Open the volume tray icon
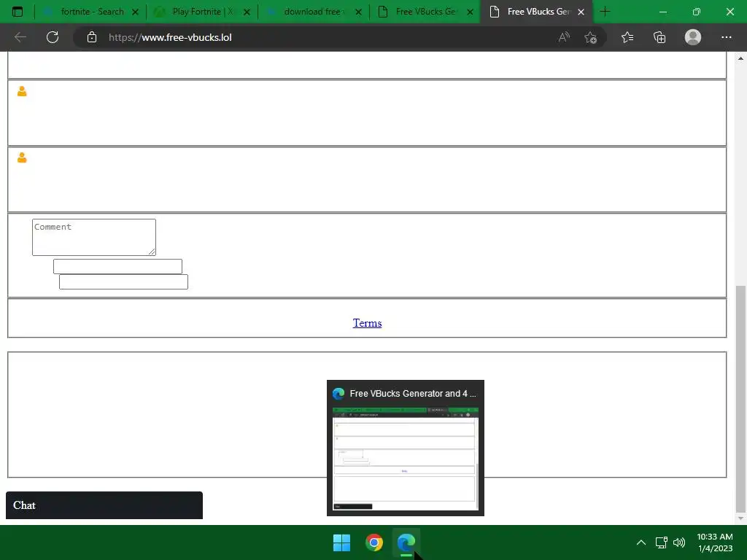Screen dimensions: 747x560 679,542
